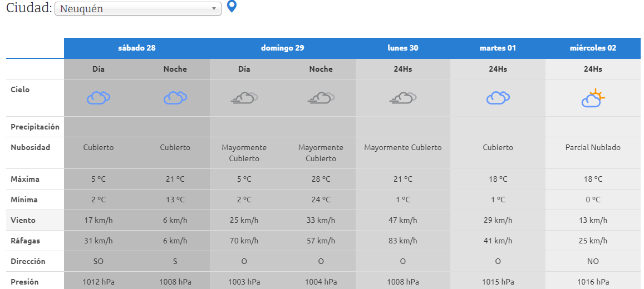Select the martes 01 column header
Screen dimensions: 644x289
click(x=498, y=48)
